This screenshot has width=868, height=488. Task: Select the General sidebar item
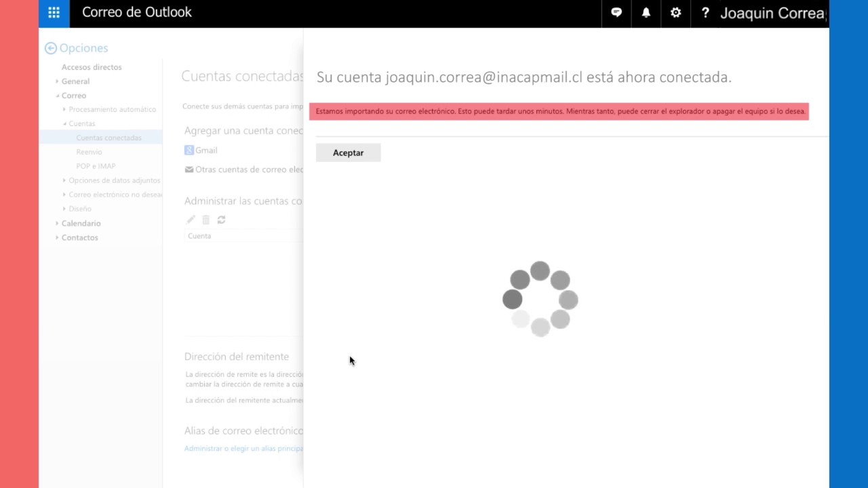75,81
